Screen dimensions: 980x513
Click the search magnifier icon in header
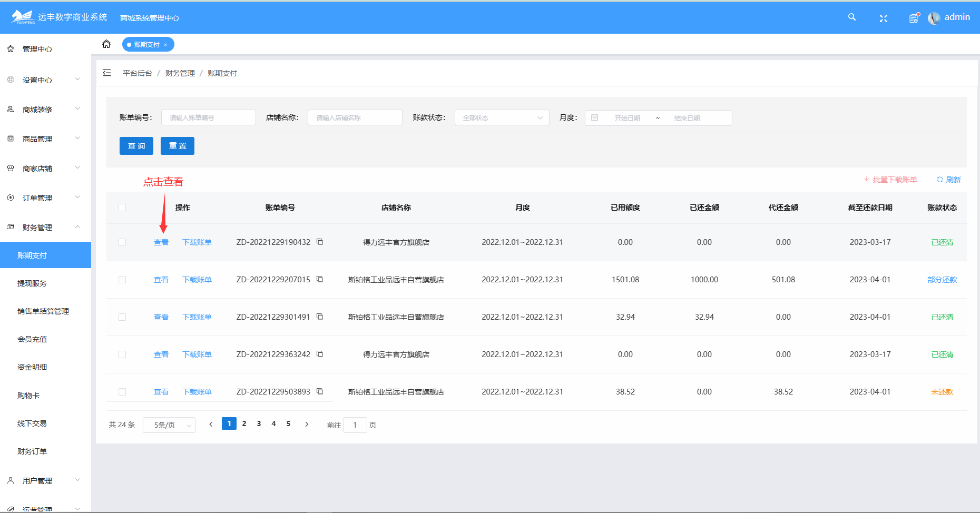click(x=851, y=17)
